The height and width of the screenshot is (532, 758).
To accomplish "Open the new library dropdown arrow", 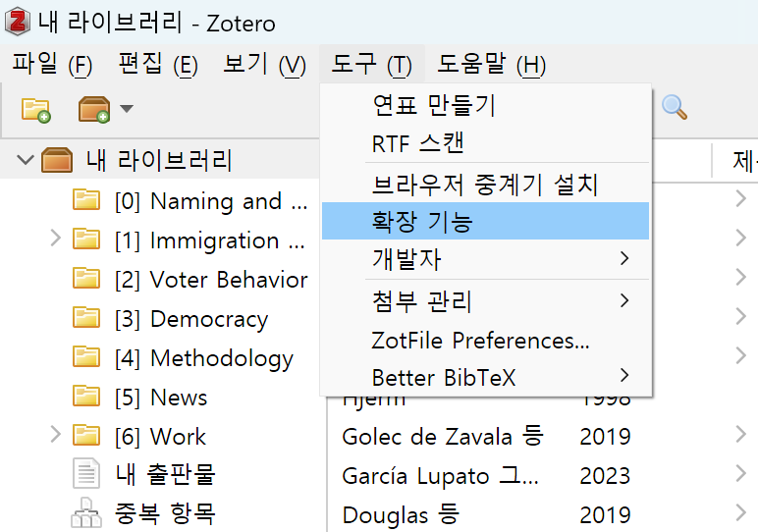I will [127, 108].
